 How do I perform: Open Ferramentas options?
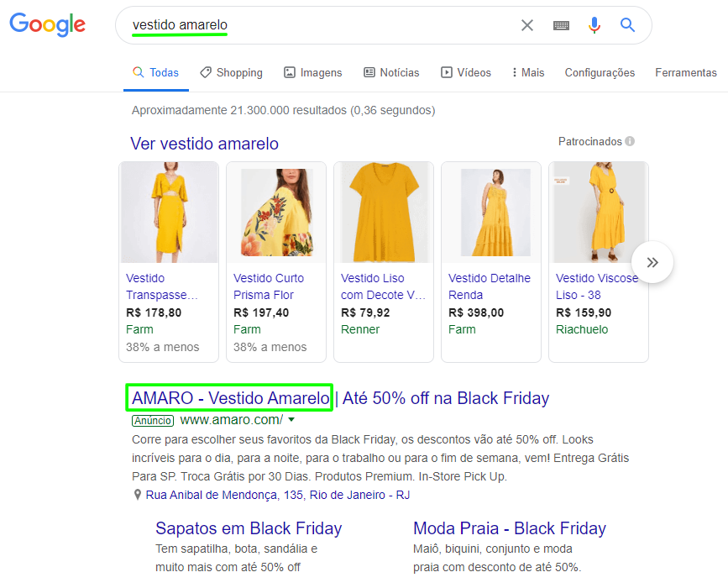tap(686, 72)
